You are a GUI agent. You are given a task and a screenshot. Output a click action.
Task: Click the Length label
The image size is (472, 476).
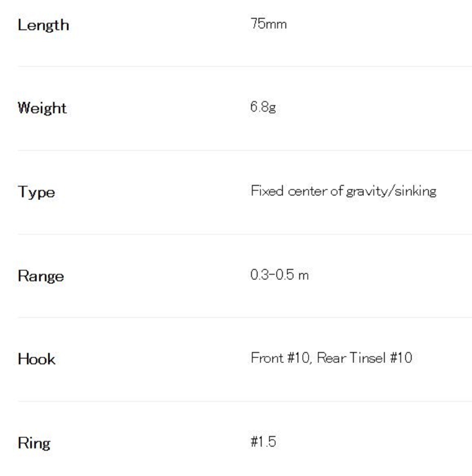[x=43, y=25]
